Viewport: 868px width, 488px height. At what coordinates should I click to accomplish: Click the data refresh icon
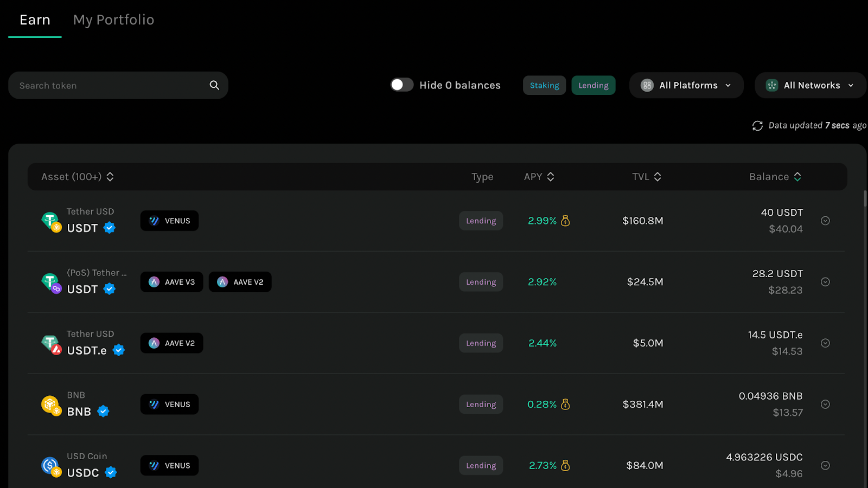click(x=757, y=126)
